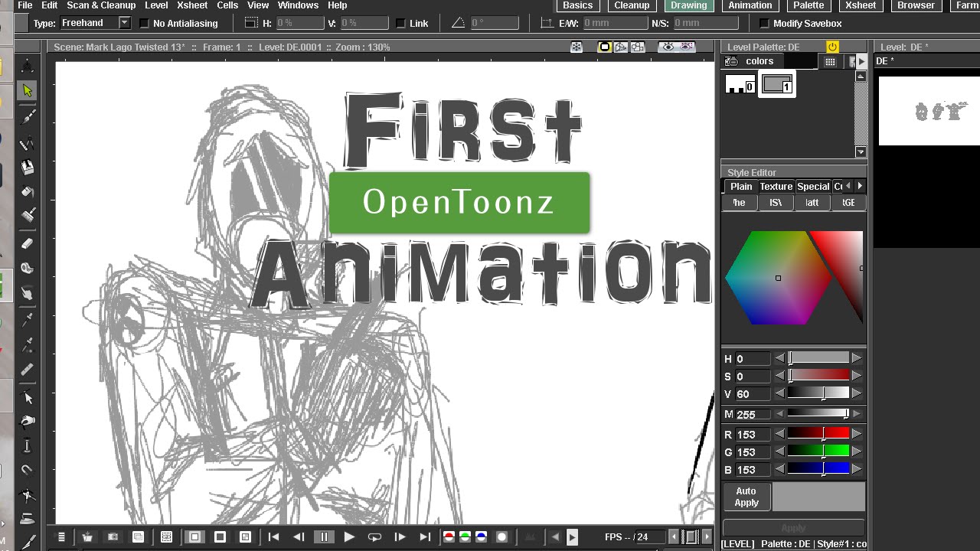Open the Type Freehand dropdown
The width and height of the screenshot is (980, 551).
coord(96,23)
